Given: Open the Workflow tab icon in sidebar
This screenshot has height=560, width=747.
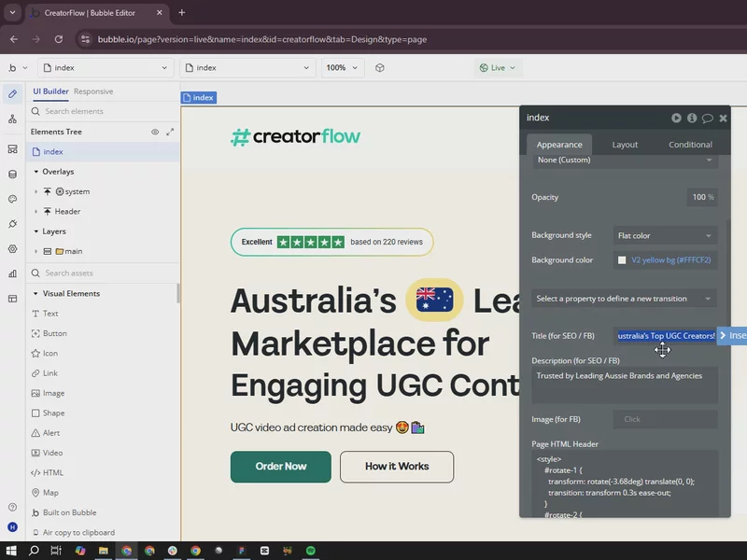Looking at the screenshot, I should pos(13,119).
